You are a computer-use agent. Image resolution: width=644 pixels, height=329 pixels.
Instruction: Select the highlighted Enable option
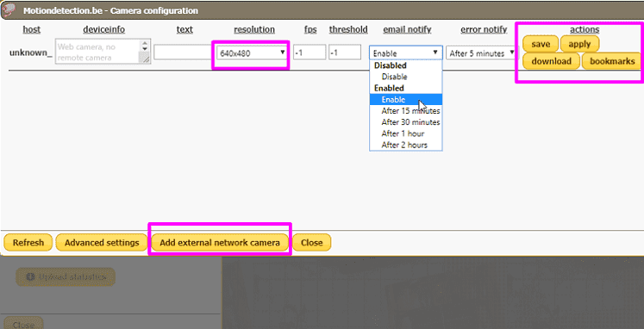pyautogui.click(x=406, y=99)
